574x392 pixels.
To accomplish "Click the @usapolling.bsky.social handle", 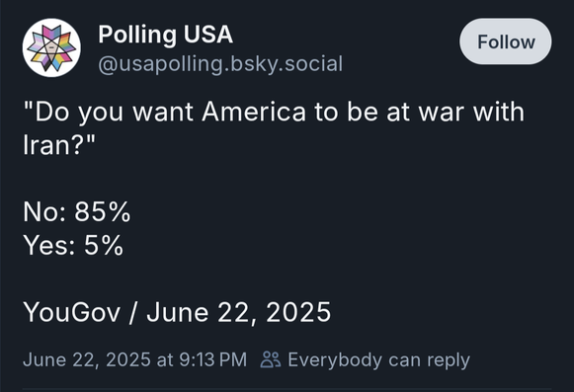I will coord(220,63).
